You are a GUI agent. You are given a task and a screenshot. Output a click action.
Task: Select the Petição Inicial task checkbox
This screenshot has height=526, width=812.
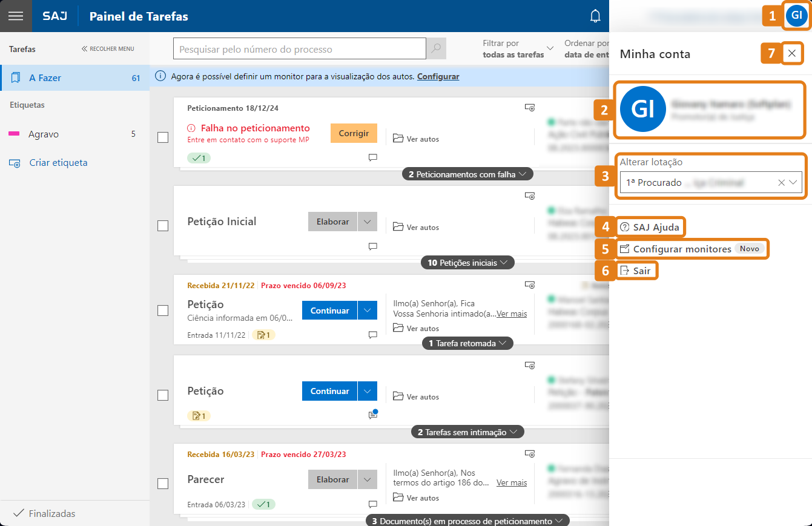point(163,226)
